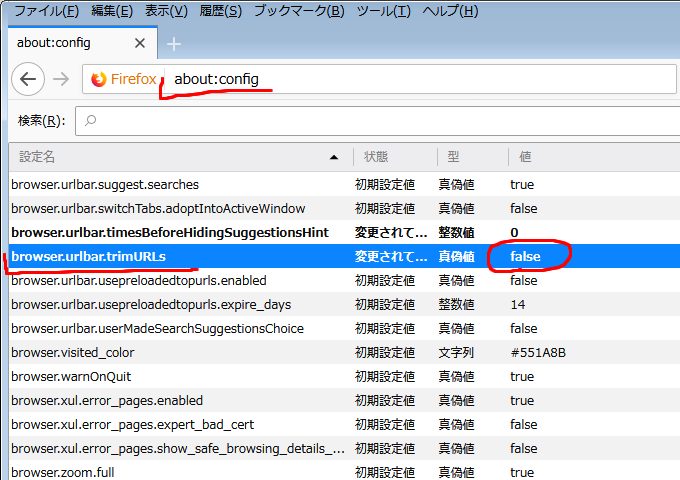Open the ツール(T) menu
Image resolution: width=680 pixels, height=480 pixels.
[x=383, y=11]
